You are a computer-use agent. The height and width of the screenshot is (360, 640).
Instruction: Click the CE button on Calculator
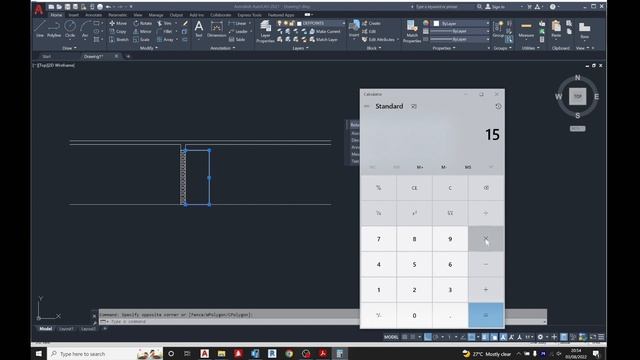click(x=414, y=188)
